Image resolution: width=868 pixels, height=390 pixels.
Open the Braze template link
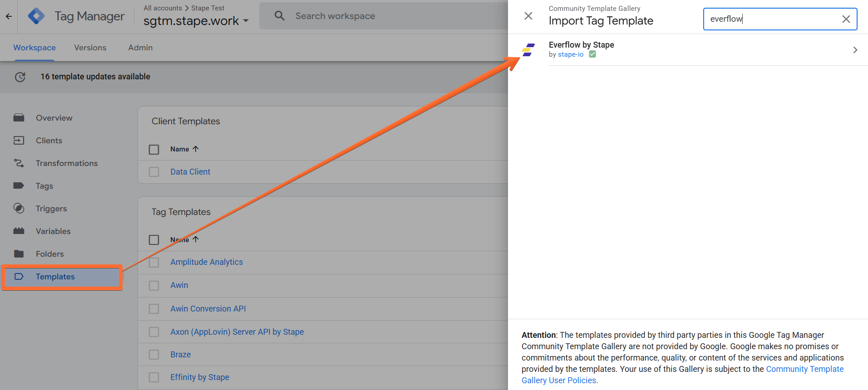(180, 355)
